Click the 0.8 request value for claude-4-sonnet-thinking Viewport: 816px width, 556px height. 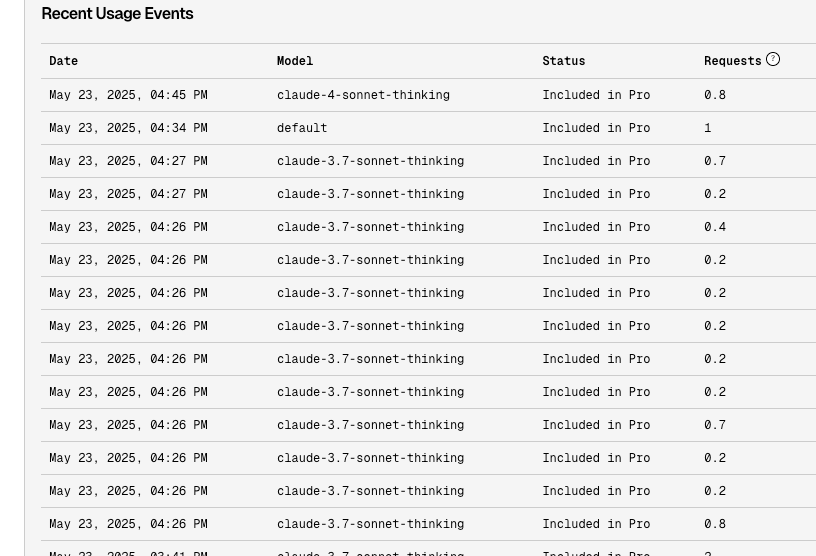coord(715,95)
